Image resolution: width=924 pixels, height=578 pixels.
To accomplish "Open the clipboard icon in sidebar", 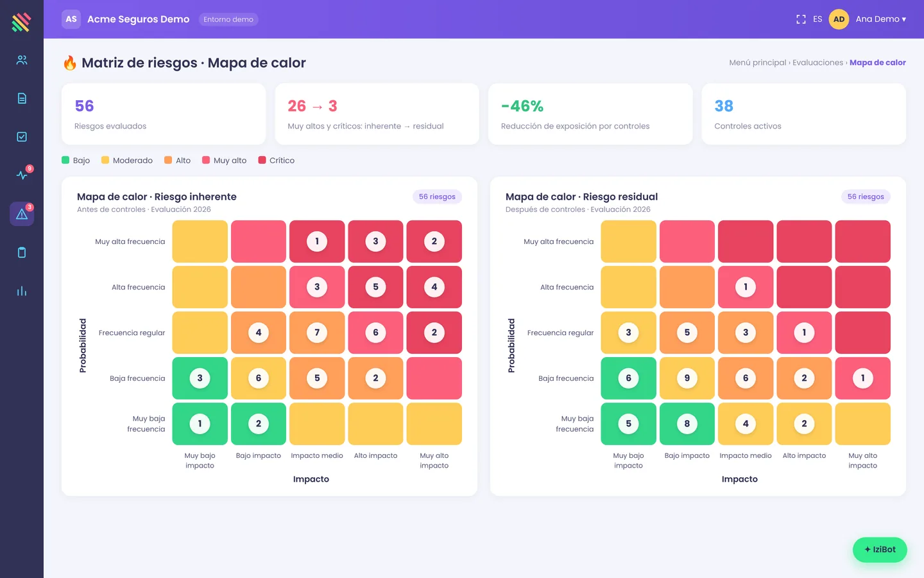I will coord(22,252).
